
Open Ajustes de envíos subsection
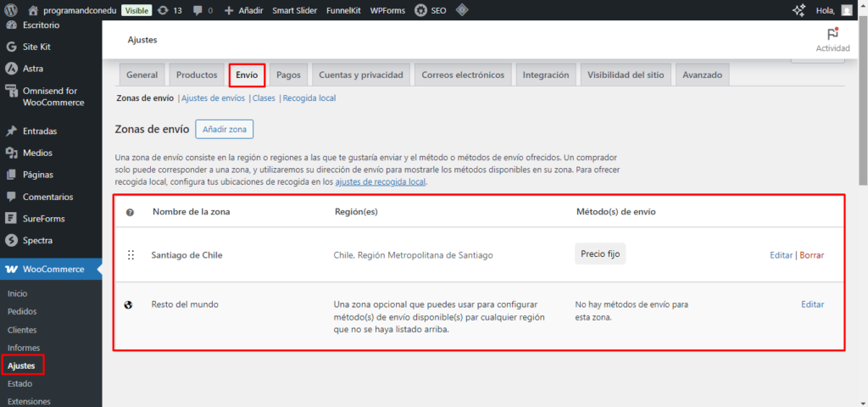tap(213, 98)
